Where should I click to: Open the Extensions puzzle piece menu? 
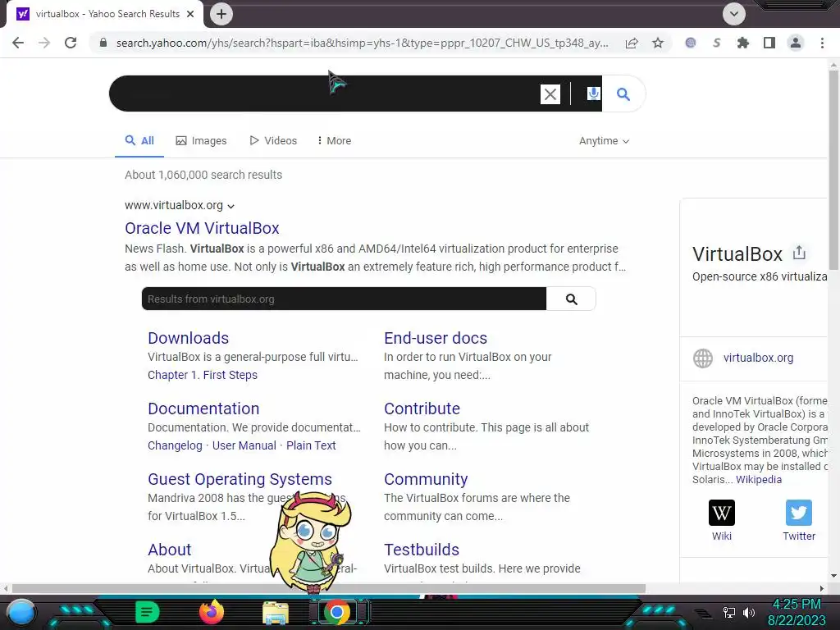coord(742,43)
